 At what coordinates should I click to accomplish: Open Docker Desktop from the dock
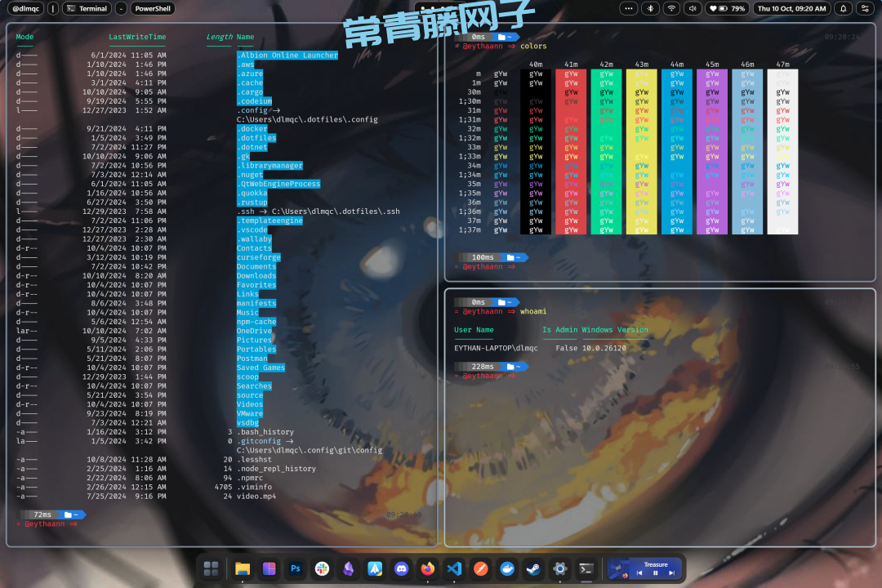click(507, 568)
